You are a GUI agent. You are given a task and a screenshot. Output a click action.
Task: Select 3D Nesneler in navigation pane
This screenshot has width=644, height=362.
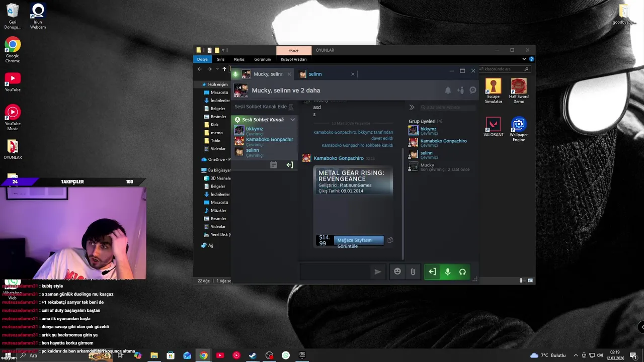[217, 178]
